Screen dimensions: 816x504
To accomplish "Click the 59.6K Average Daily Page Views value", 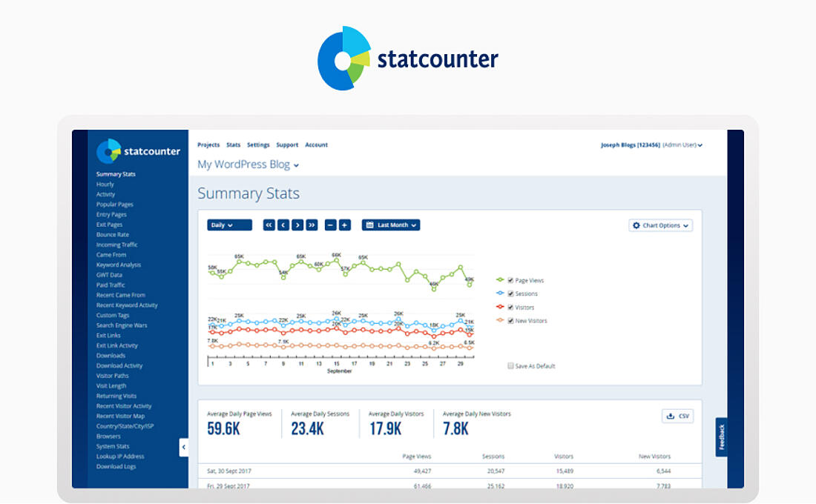I will click(223, 429).
